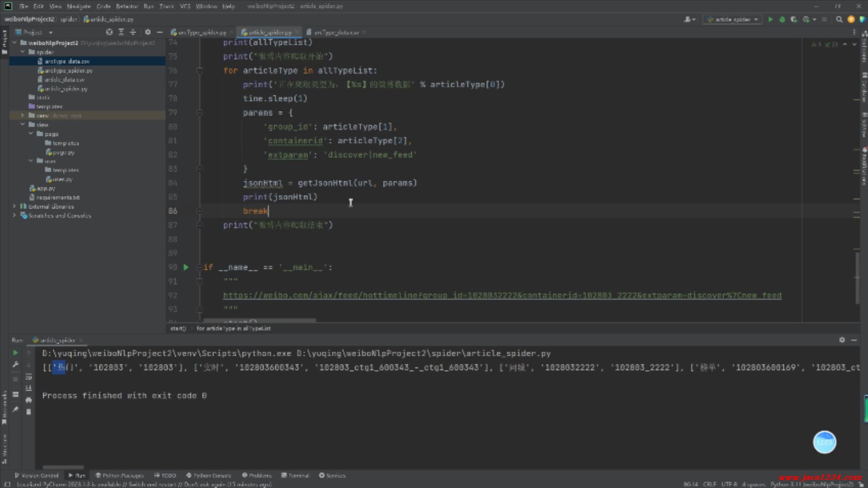Clear console output with trash icon
This screenshot has height=488, width=868.
click(28, 412)
